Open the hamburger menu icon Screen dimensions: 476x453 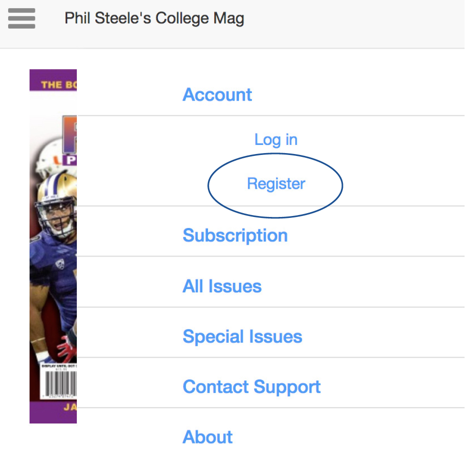point(21,19)
